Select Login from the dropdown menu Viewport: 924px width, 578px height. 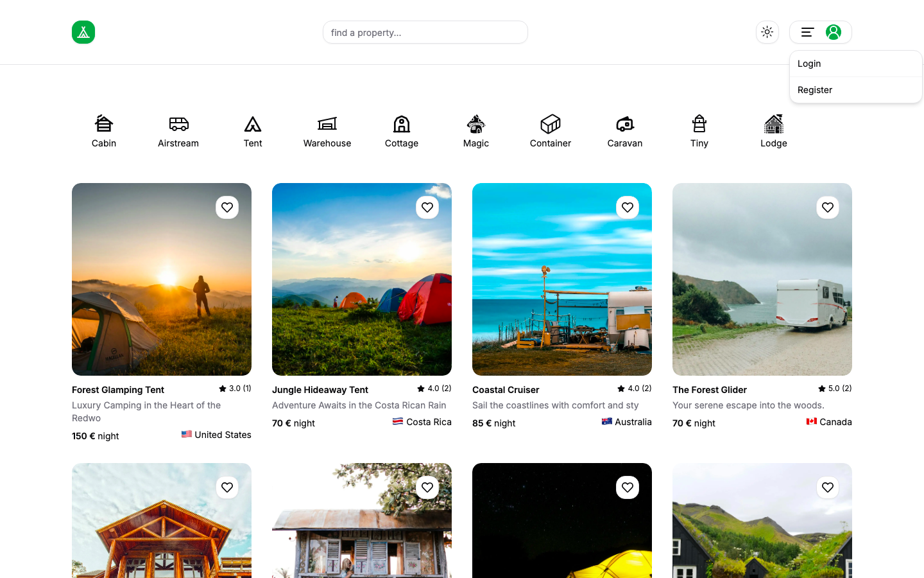pyautogui.click(x=856, y=64)
